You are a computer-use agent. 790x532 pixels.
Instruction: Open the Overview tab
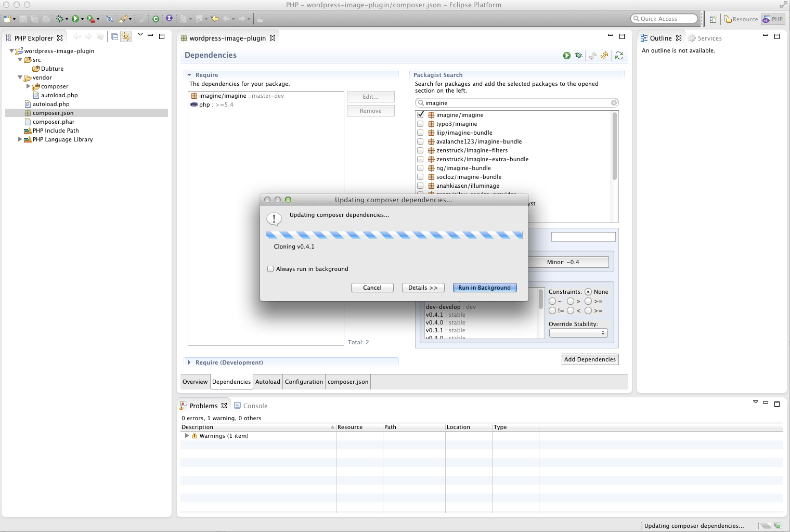tap(195, 382)
